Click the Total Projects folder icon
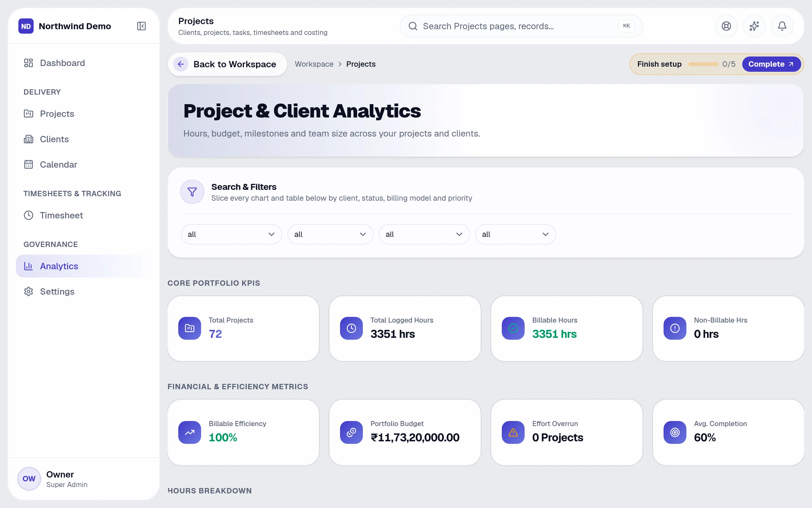The width and height of the screenshot is (812, 508). 190,328
